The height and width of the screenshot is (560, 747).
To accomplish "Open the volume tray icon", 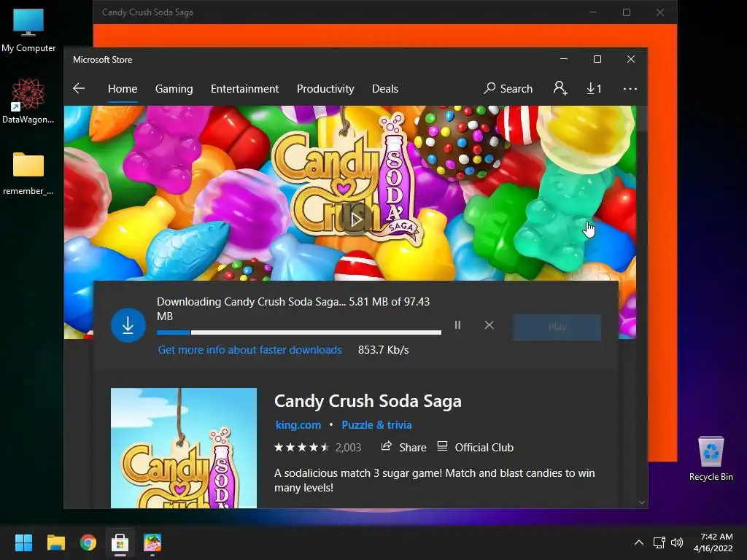I will pos(676,542).
